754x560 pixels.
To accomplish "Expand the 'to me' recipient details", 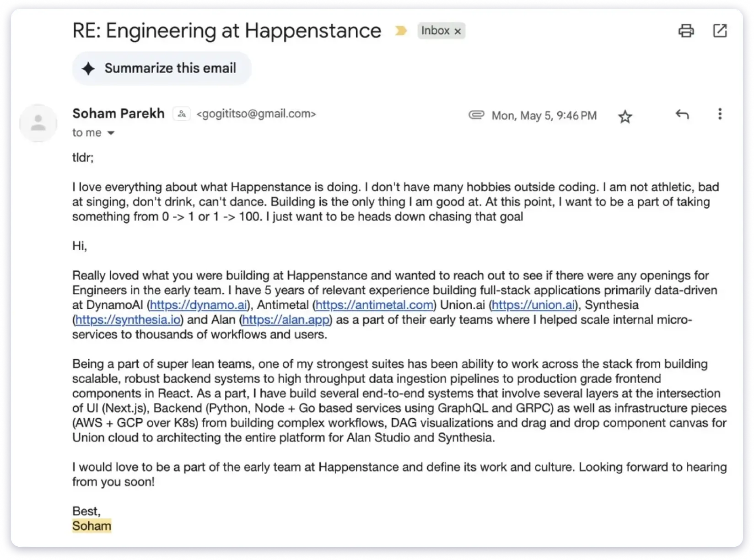I will (x=87, y=133).
